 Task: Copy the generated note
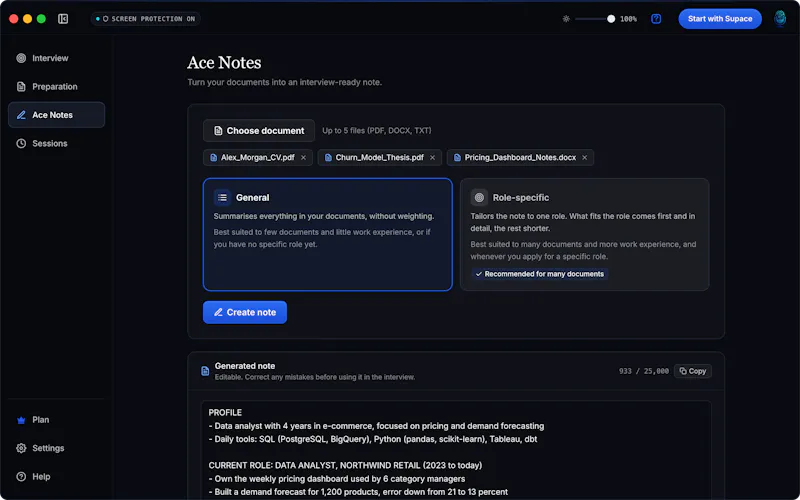coord(693,371)
